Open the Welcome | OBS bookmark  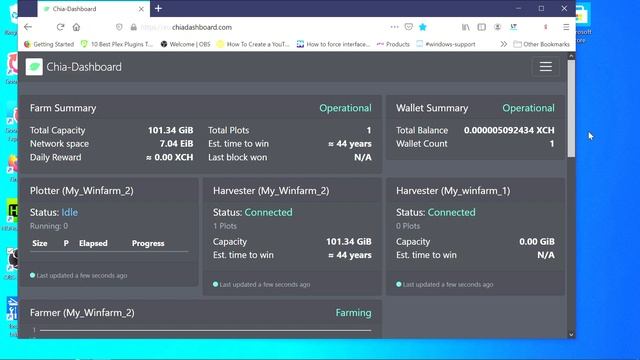click(185, 44)
